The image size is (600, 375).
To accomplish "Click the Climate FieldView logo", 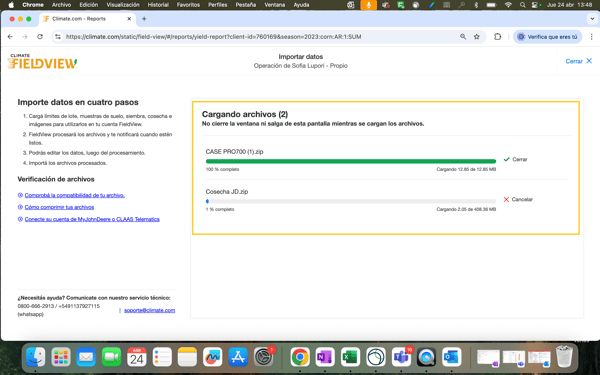I will pyautogui.click(x=42, y=61).
